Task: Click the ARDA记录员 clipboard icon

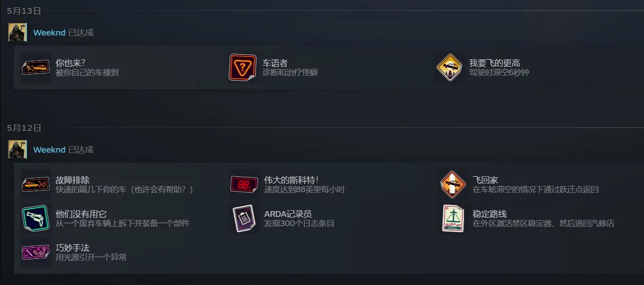Action: [244, 218]
